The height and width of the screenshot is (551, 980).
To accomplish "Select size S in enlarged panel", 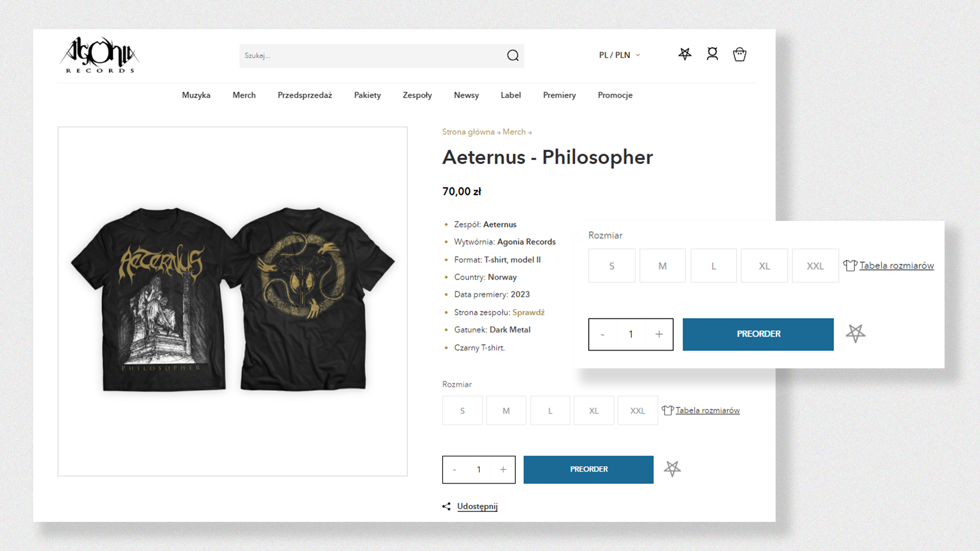I will pyautogui.click(x=611, y=266).
